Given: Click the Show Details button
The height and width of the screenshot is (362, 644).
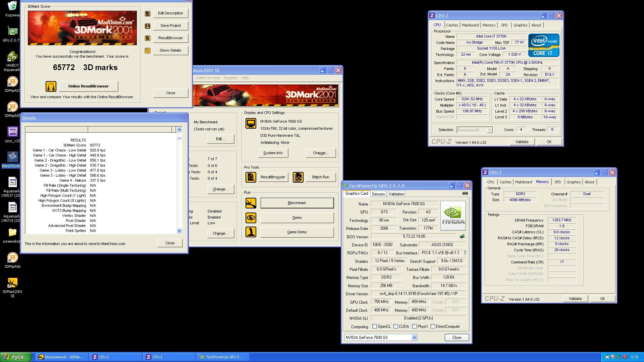Looking at the screenshot, I should pos(170,51).
